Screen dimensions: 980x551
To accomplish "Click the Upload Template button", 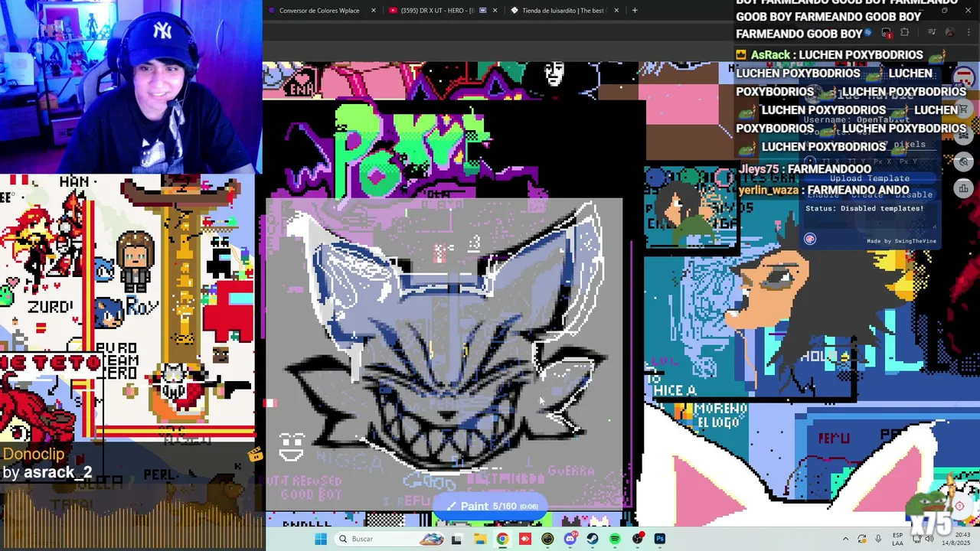I will pos(870,178).
